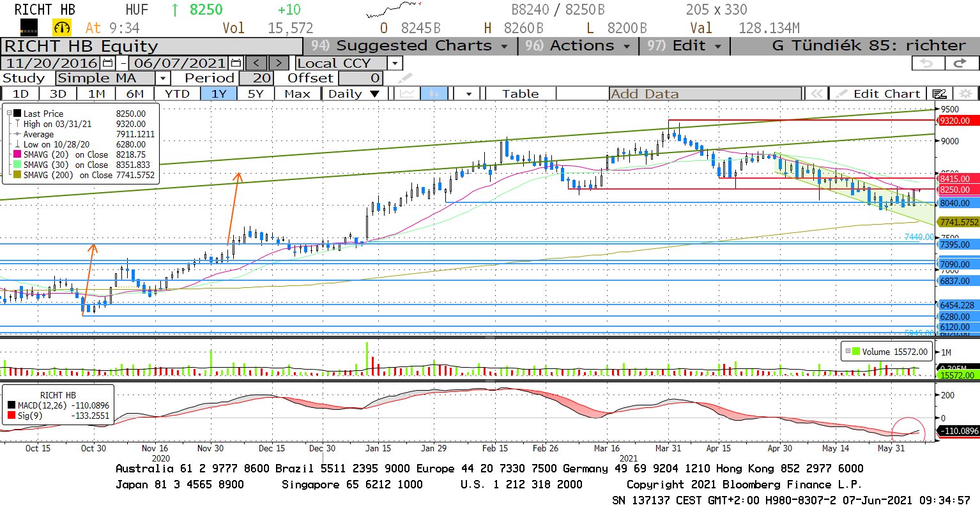Select the YTD range tab

pyautogui.click(x=177, y=94)
